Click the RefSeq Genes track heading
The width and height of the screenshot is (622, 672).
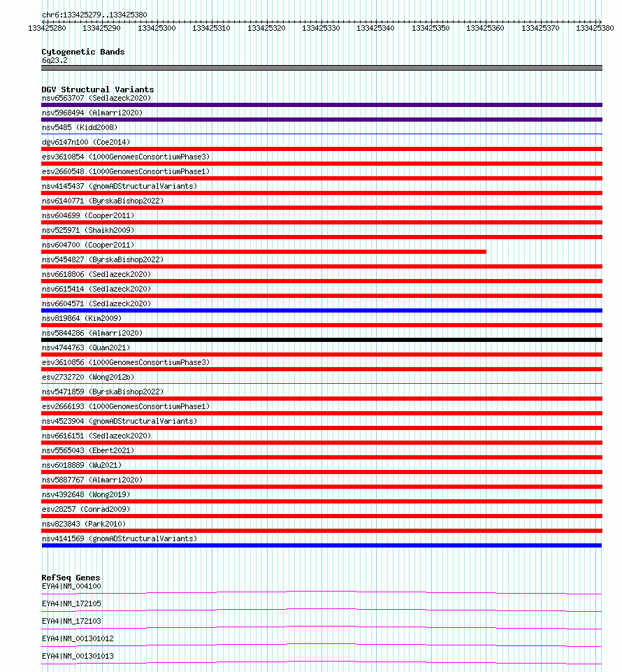(71, 578)
